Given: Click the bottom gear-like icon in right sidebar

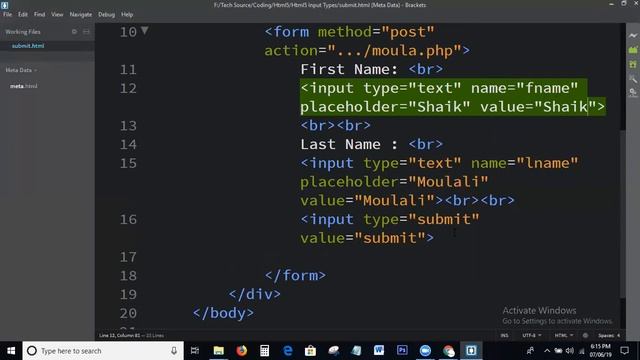Looking at the screenshot, I should (633, 93).
